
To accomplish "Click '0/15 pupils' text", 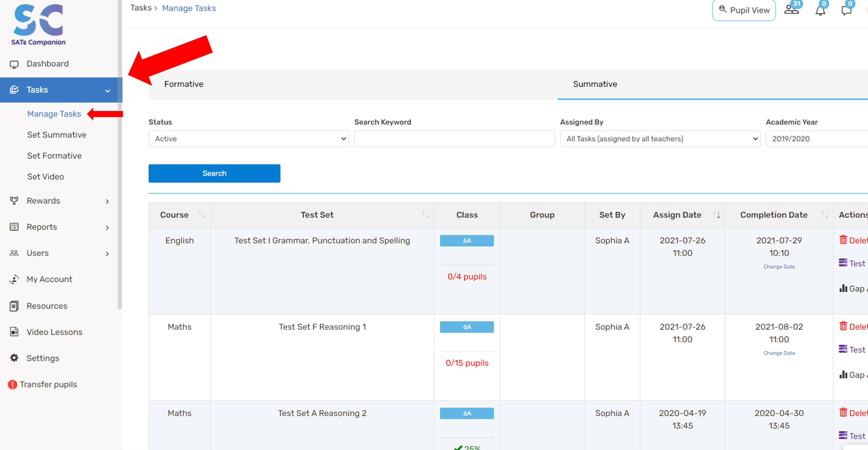I will click(467, 363).
